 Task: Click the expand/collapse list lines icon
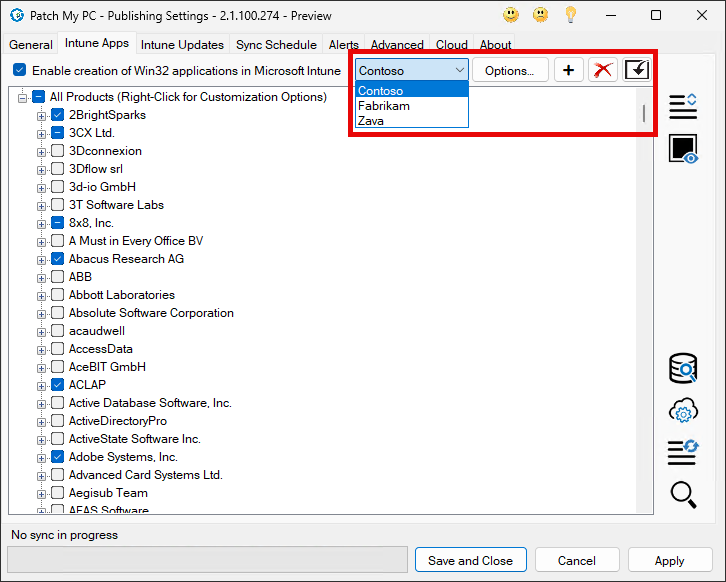pos(683,106)
